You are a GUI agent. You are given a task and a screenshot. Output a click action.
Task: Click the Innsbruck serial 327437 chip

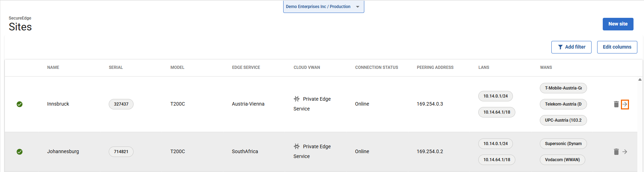point(121,104)
